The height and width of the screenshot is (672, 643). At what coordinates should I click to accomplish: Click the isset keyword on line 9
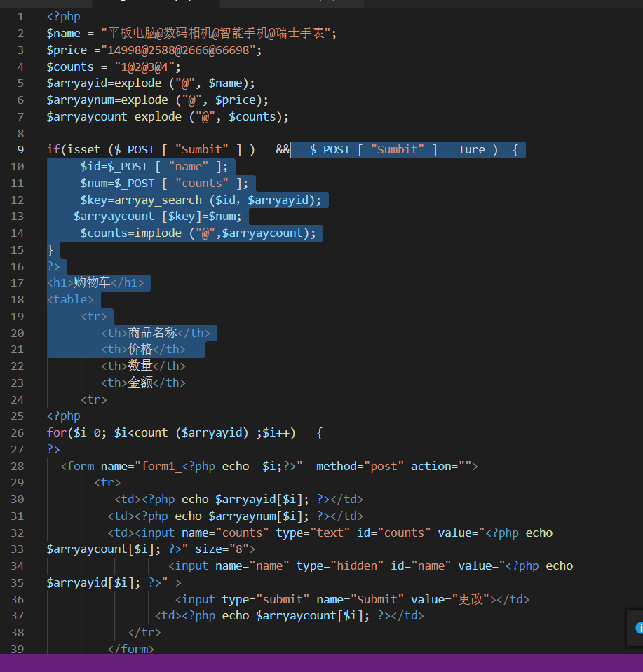tap(83, 149)
